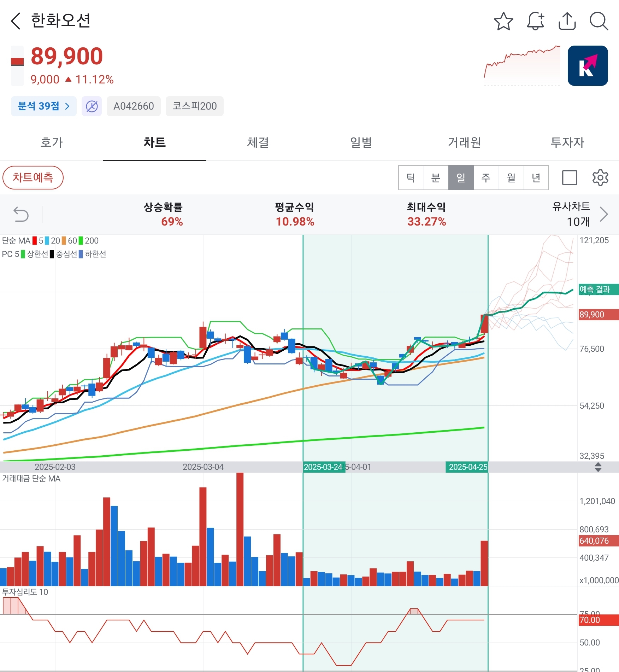Tap the 코스피200 index chip
Viewport: 619px width, 672px height.
194,106
